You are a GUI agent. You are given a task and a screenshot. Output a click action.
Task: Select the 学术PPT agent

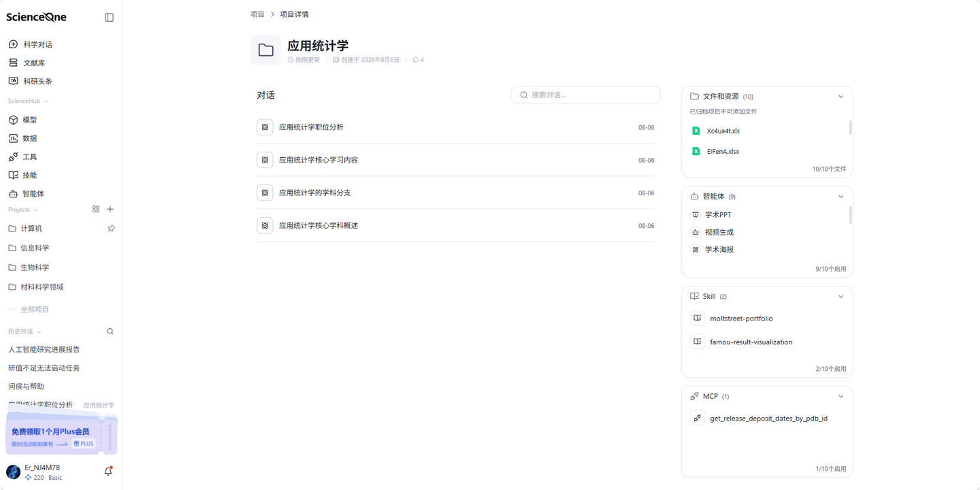click(x=718, y=214)
